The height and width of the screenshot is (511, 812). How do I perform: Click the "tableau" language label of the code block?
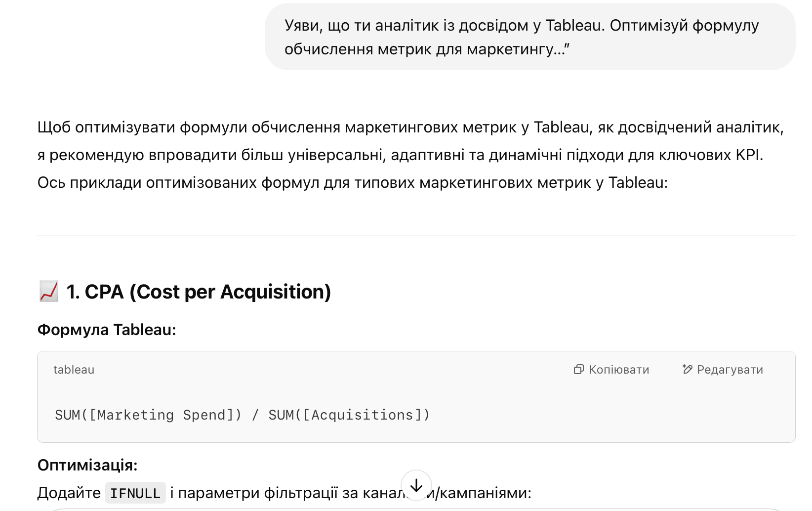click(74, 370)
